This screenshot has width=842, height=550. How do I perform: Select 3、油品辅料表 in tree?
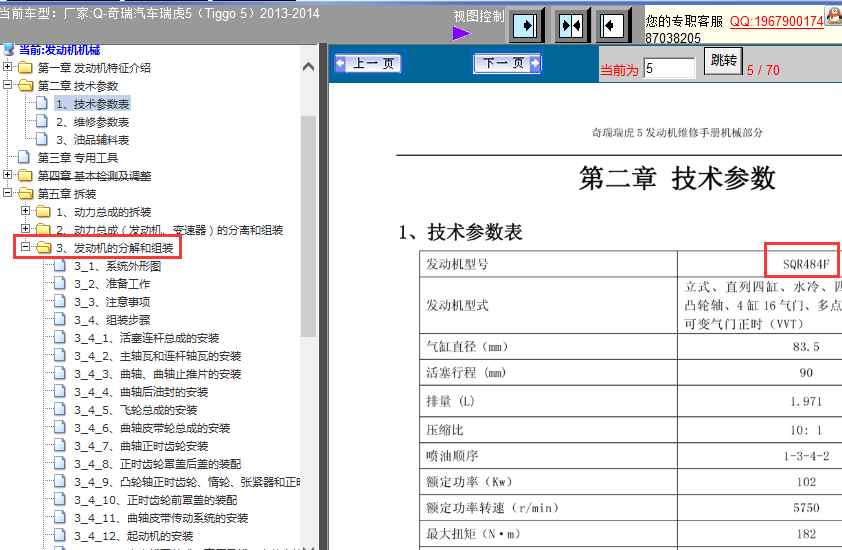pyautogui.click(x=92, y=140)
